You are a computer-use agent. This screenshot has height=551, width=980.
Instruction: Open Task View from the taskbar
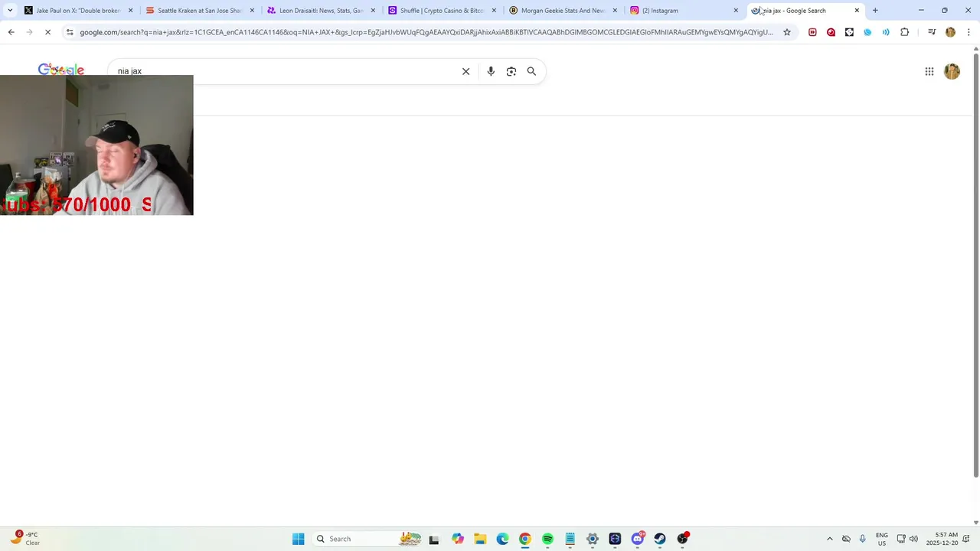433,539
